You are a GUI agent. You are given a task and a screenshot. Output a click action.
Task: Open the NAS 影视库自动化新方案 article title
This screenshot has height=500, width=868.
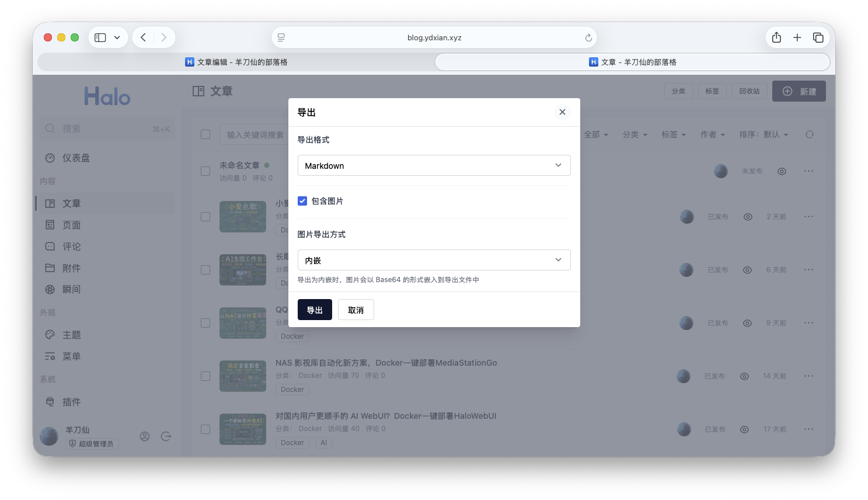tap(386, 363)
